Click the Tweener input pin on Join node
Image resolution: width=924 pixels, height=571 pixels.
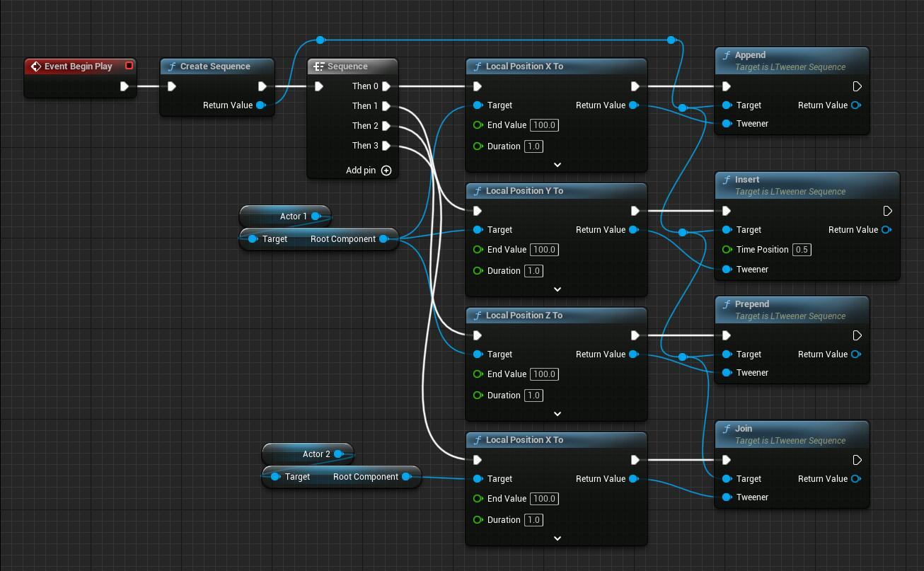tap(727, 497)
